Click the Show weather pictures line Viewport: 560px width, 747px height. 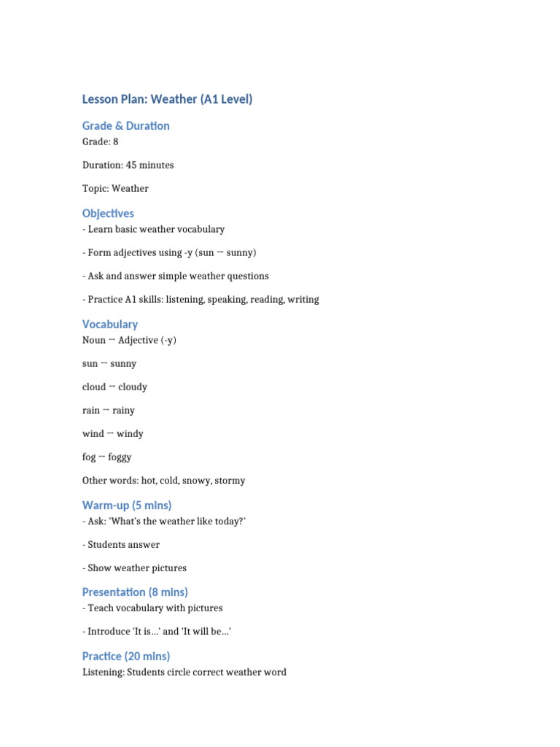coord(134,568)
